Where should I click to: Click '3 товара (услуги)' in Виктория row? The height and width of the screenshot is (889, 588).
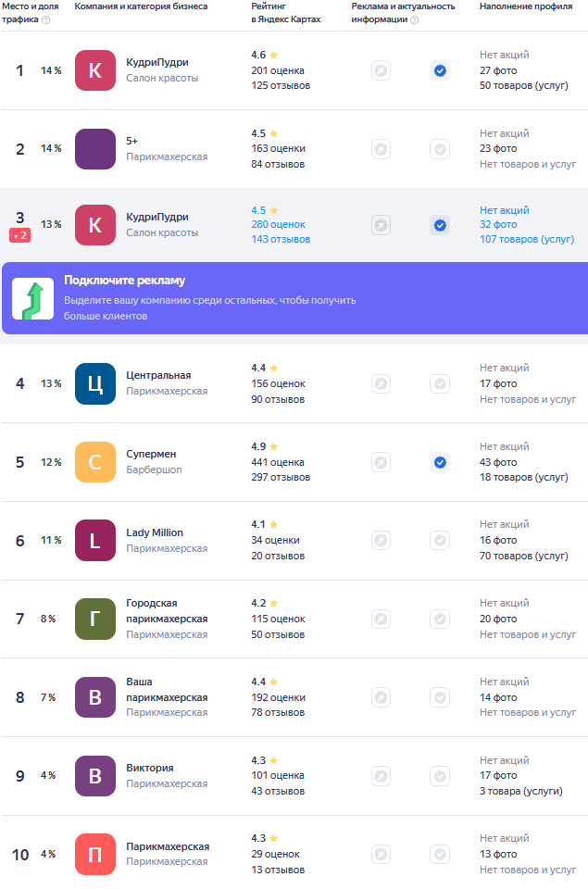click(521, 791)
